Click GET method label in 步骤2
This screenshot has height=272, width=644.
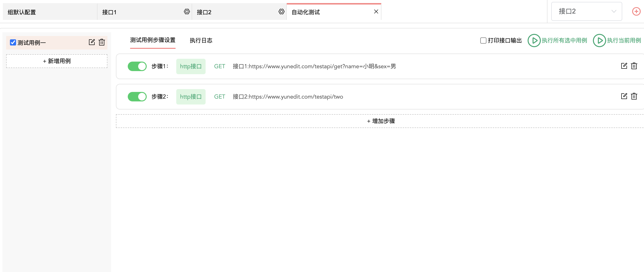[x=220, y=97]
